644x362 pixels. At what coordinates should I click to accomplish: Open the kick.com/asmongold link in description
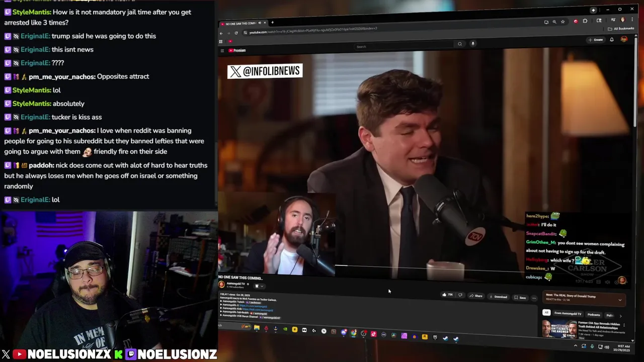tap(258, 310)
